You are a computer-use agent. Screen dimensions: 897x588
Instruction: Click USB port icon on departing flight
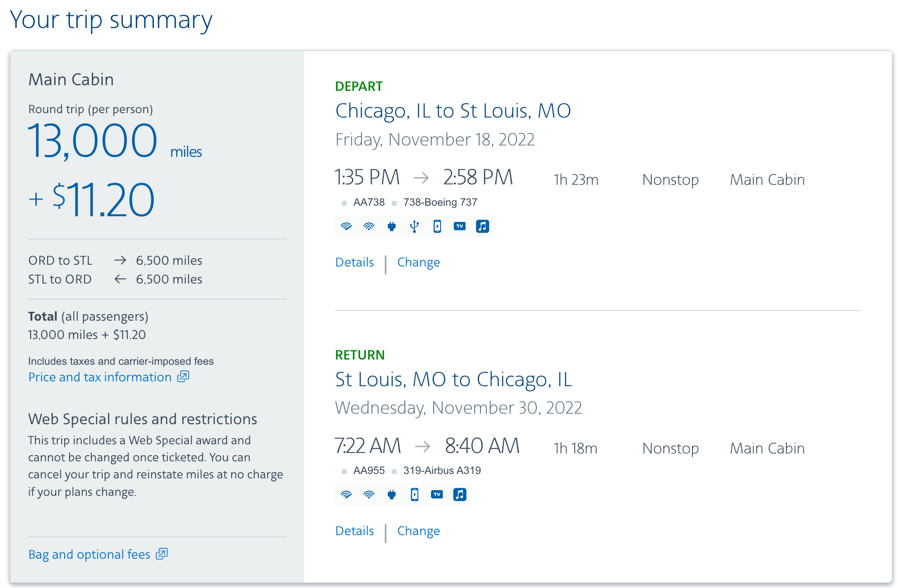pos(414,226)
